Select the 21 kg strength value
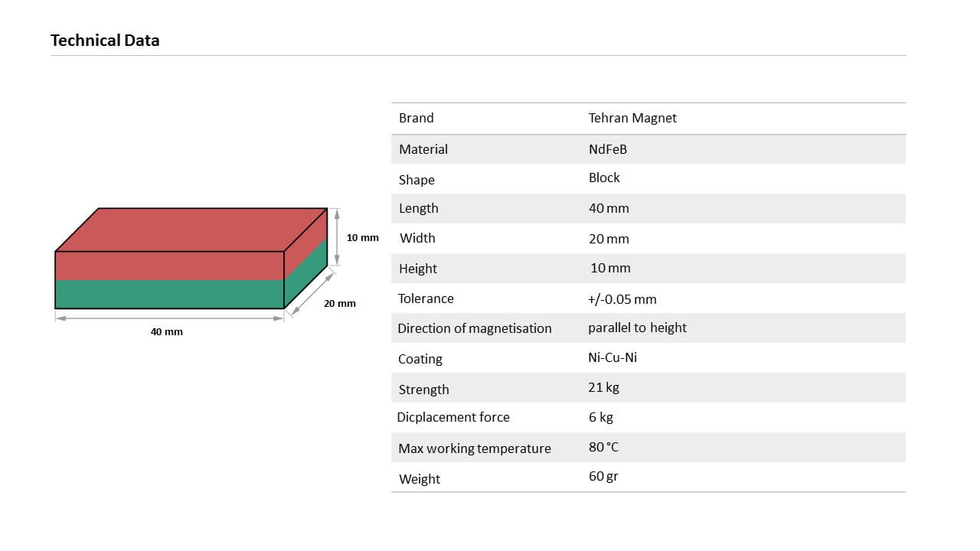This screenshot has height=551, width=980. pos(603,387)
